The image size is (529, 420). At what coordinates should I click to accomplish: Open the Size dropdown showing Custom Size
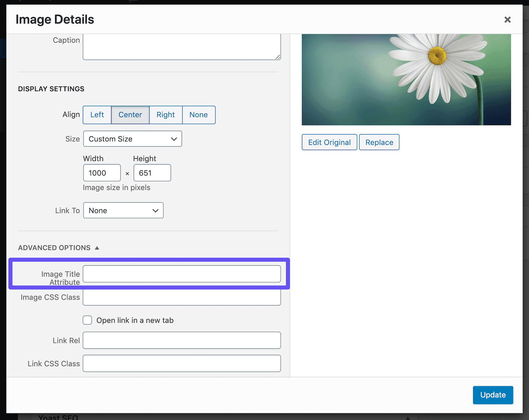[x=133, y=139]
